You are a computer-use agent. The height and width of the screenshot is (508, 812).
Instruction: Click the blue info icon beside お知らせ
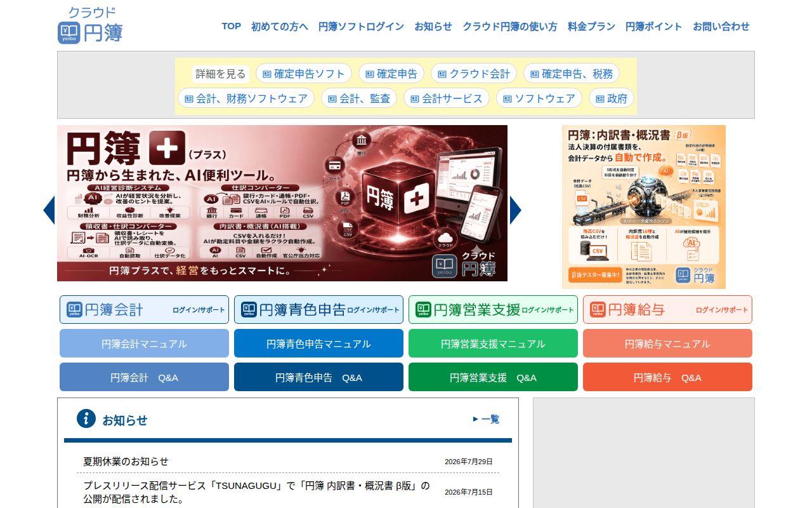pos(86,418)
